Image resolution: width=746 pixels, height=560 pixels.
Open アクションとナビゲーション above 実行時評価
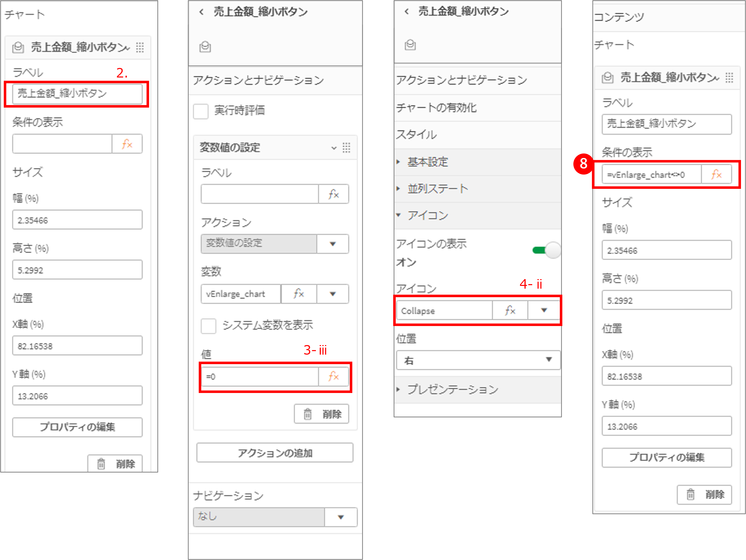[275, 81]
